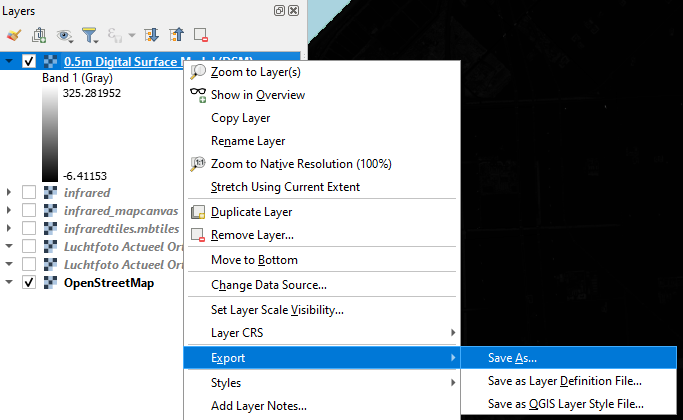Enable the first Luchtfoto Actueel layer checkbox
The width and height of the screenshot is (683, 420).
[x=29, y=247]
